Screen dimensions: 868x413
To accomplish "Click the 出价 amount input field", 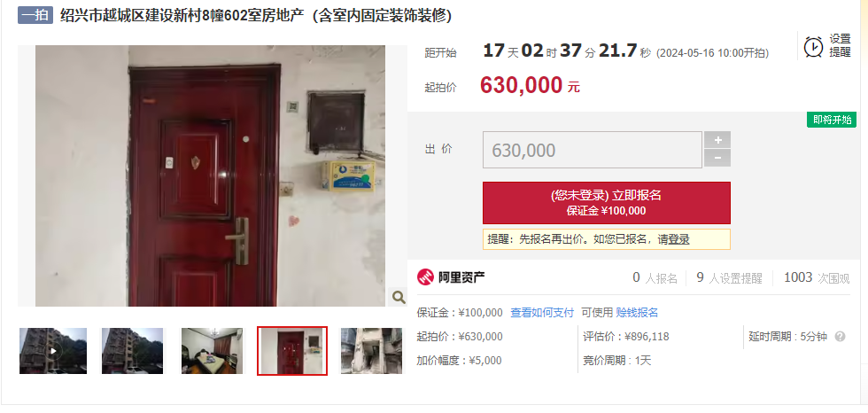I will [x=593, y=150].
